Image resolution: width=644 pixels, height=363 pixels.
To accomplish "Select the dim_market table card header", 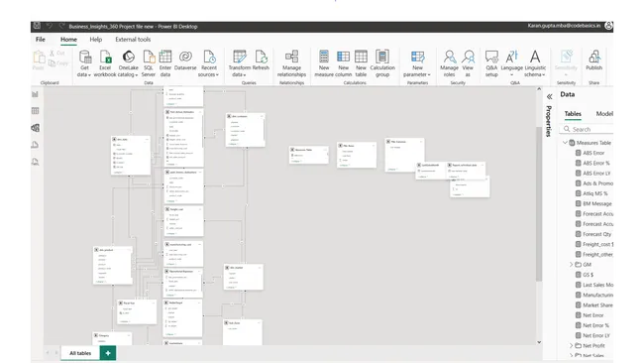I will [x=243, y=267].
